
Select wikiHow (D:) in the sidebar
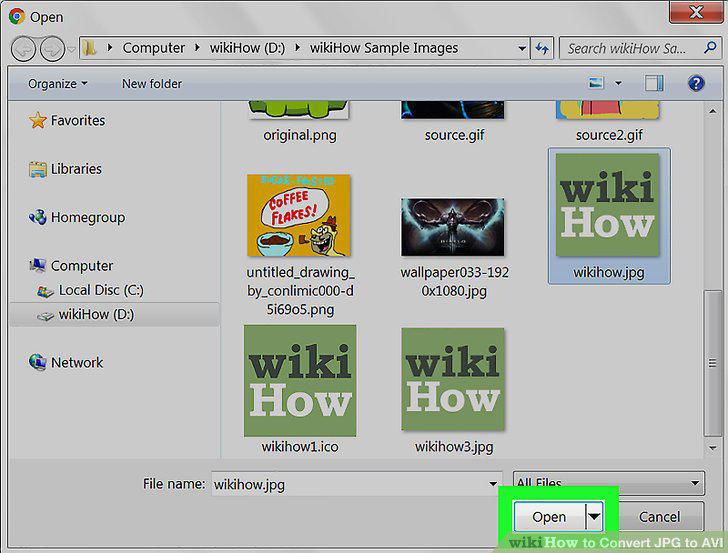96,315
